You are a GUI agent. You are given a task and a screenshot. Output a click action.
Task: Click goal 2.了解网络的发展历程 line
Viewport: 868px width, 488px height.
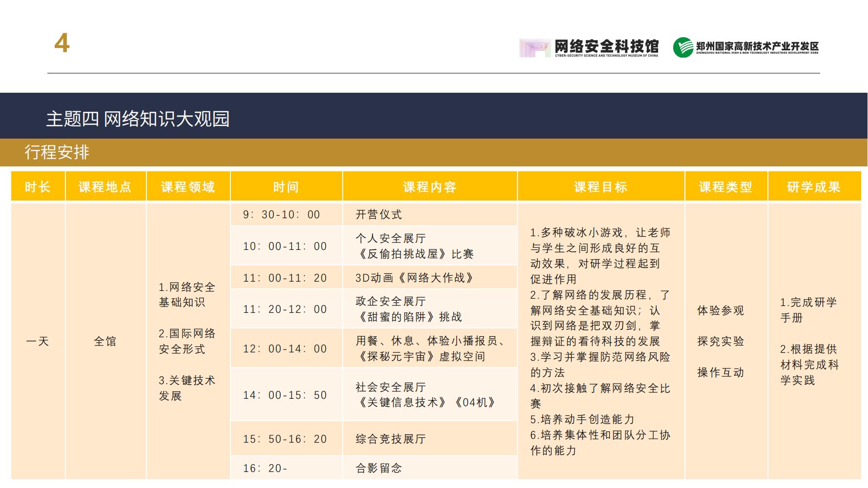coord(600,295)
